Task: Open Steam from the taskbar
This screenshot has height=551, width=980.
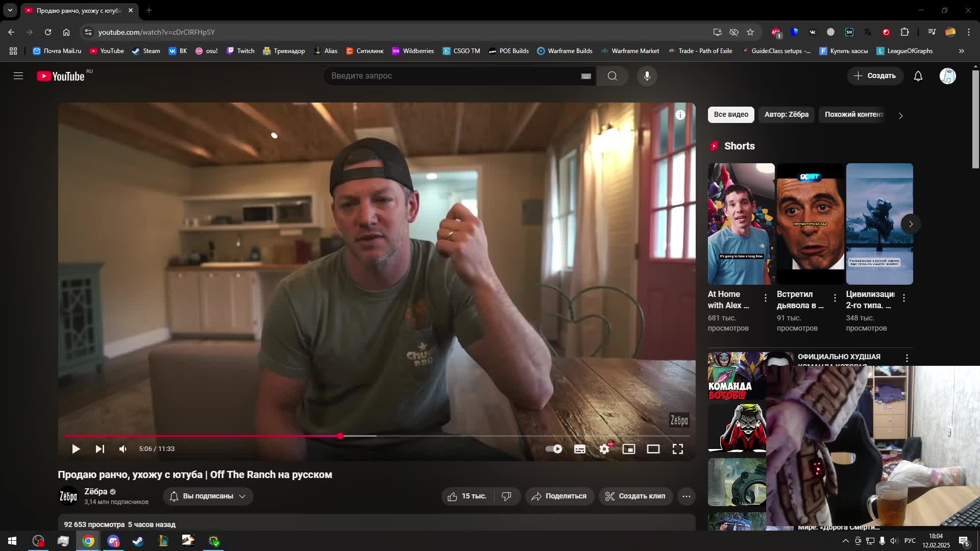Action: (138, 541)
